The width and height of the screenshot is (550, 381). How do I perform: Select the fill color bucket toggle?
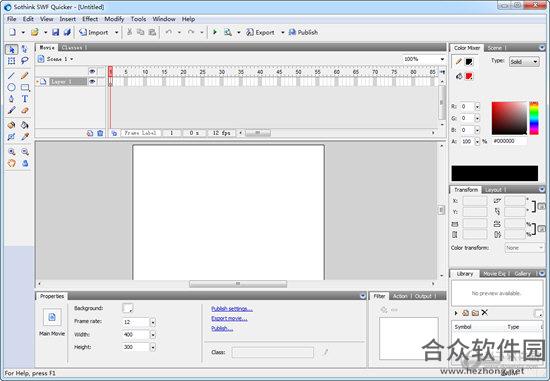(459, 76)
